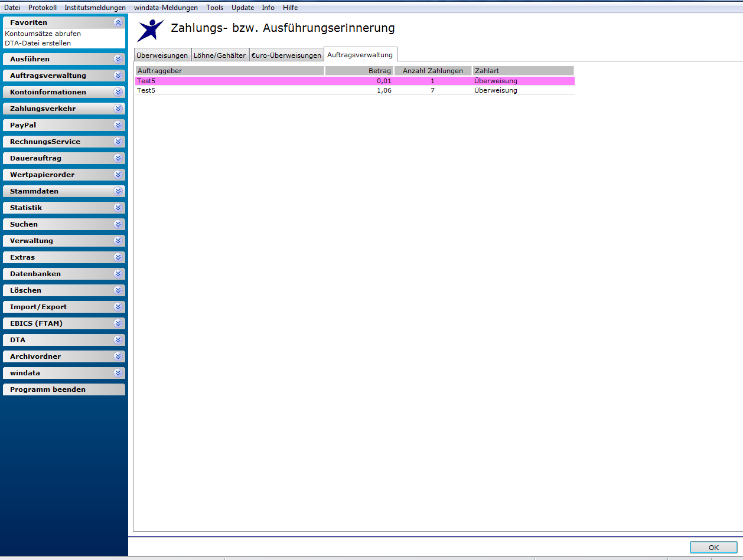Screen dimensions: 743x560
Task: Expand the Zahlungsverkehr sidebar group
Action: point(64,109)
